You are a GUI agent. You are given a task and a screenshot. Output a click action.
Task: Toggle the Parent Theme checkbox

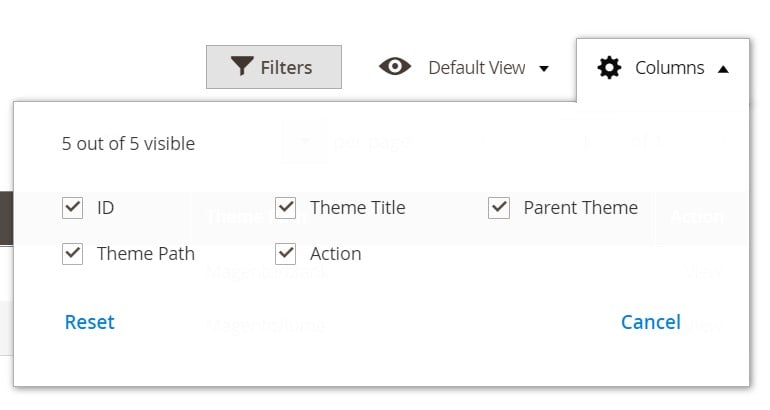(499, 208)
